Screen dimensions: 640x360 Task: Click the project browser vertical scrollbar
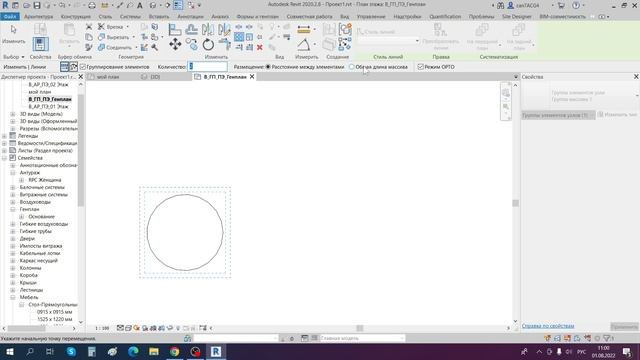tap(80, 150)
